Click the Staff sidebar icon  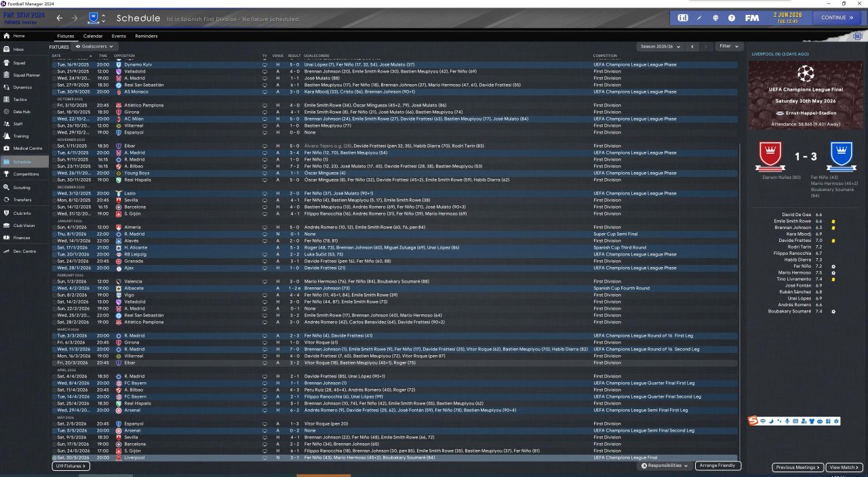click(x=7, y=124)
